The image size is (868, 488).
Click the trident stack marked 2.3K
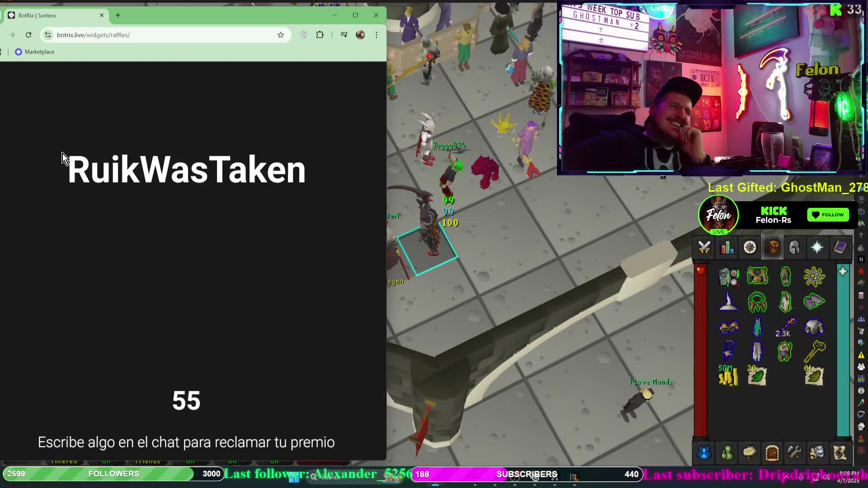point(786,327)
